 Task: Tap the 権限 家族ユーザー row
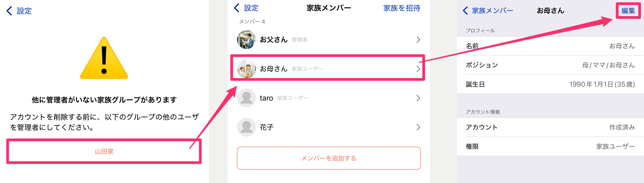tap(550, 146)
